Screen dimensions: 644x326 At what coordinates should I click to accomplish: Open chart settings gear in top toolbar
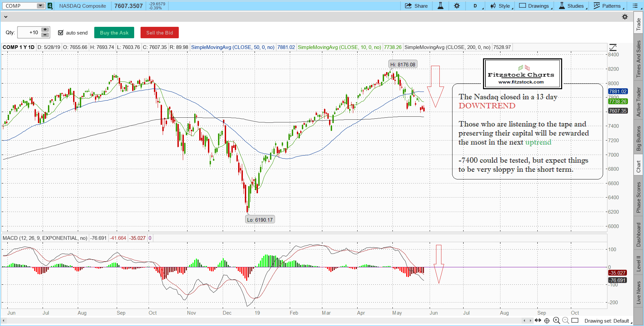457,6
